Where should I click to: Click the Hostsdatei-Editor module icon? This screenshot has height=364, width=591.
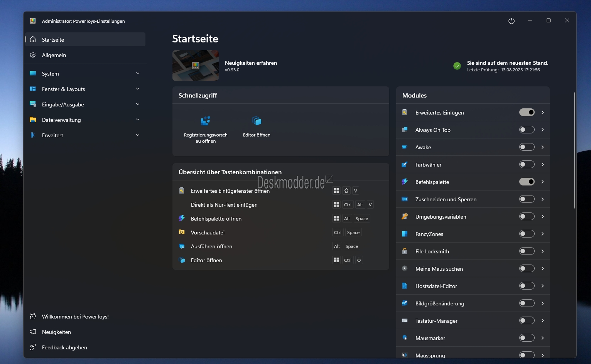405,286
